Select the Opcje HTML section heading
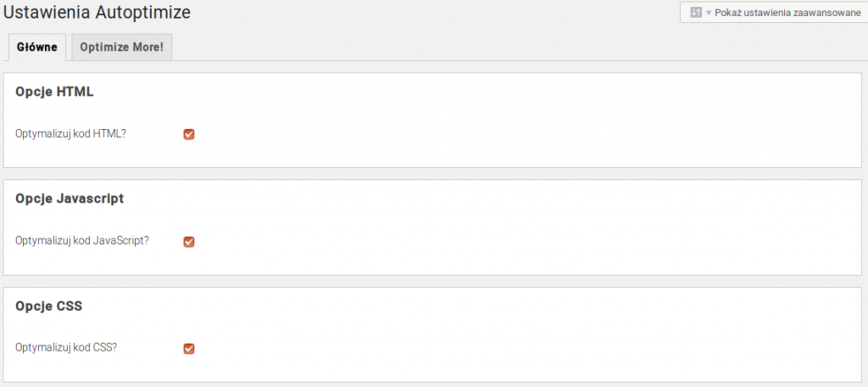The width and height of the screenshot is (868, 387). click(54, 92)
